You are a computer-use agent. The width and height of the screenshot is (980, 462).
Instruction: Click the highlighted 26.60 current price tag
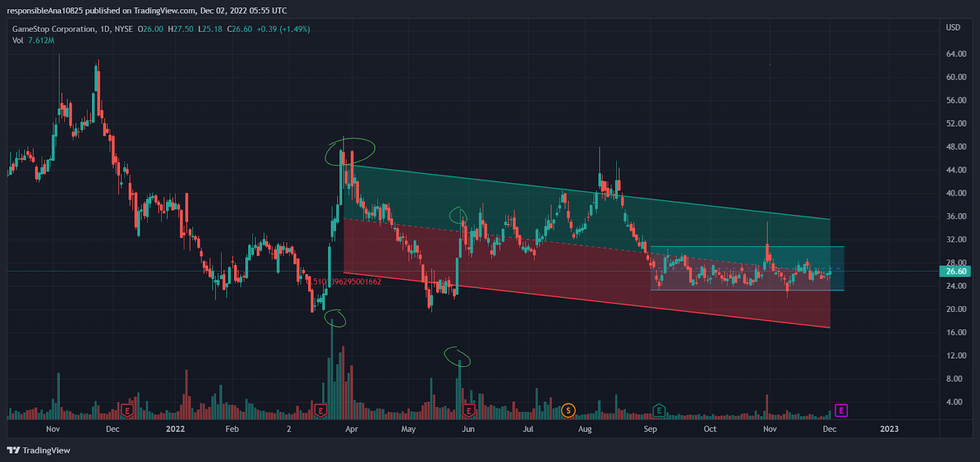tap(954, 271)
